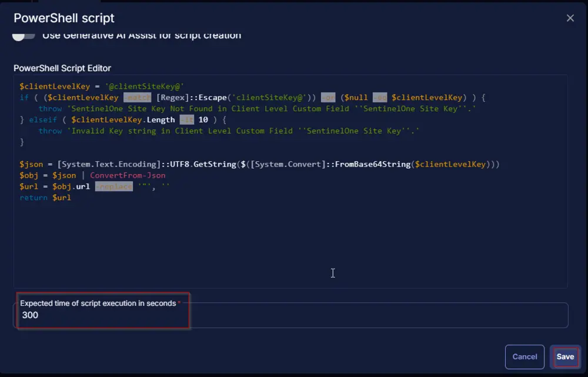Click the '$url = $obj.url -replace' line
Screen dimensions: 588x377
point(95,186)
